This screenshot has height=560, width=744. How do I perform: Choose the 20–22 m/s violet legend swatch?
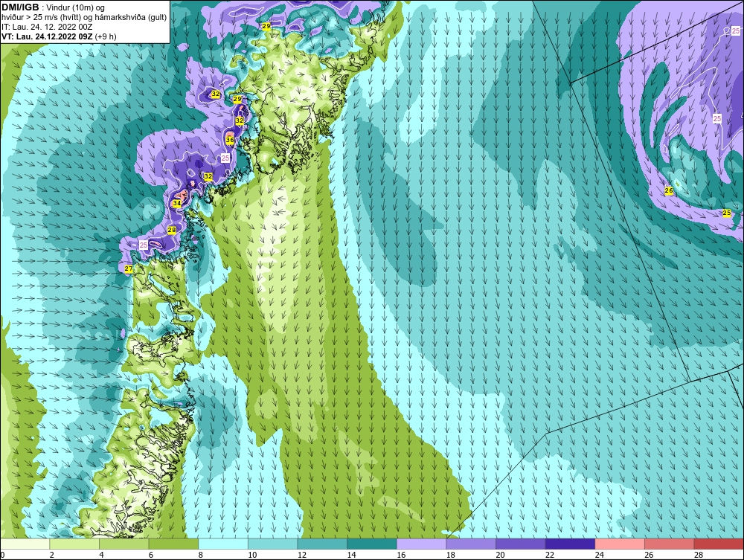tap(521, 544)
